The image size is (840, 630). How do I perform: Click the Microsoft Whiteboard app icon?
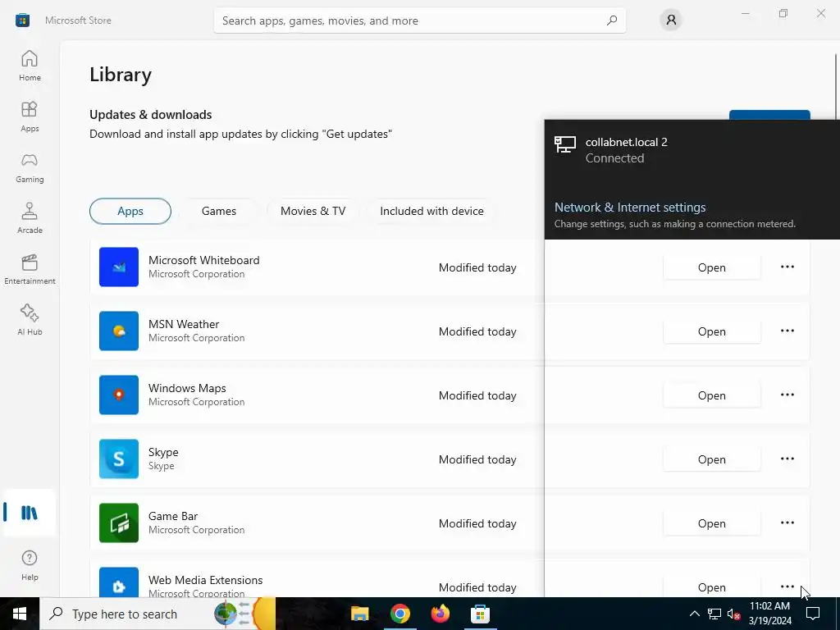pyautogui.click(x=119, y=267)
